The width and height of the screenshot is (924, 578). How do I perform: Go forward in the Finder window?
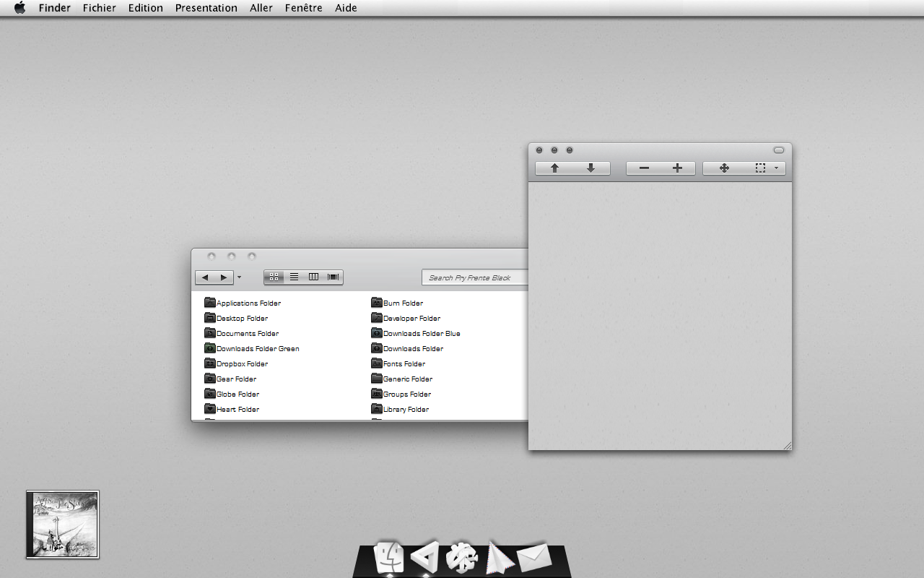point(224,277)
